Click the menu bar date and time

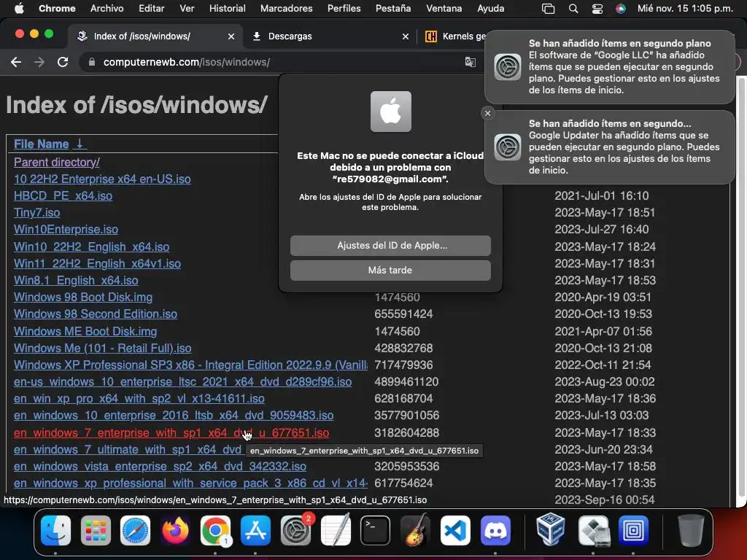point(685,9)
